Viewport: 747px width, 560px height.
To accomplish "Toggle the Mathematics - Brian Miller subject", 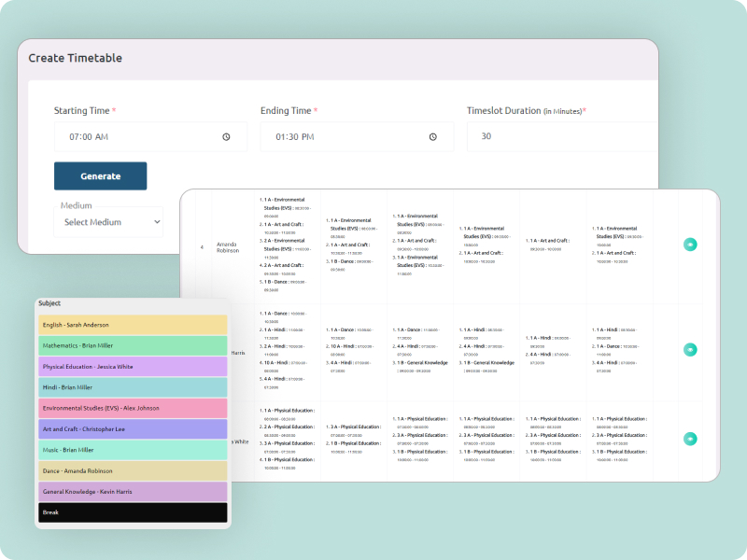I will 132,345.
